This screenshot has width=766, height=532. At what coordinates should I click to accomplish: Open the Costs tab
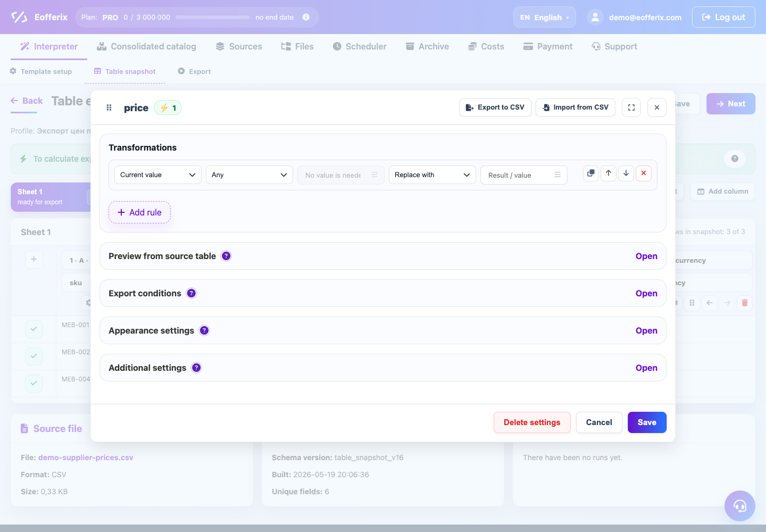[x=486, y=46]
